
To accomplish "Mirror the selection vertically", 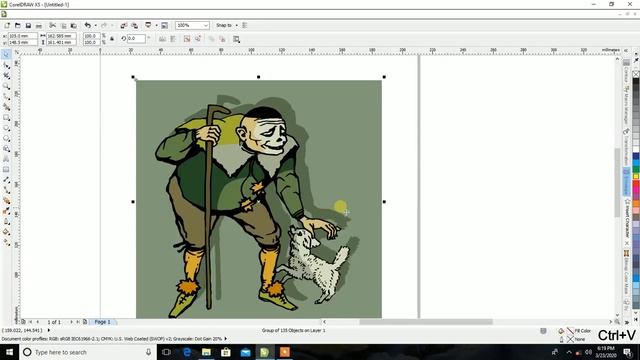I will (x=173, y=39).
